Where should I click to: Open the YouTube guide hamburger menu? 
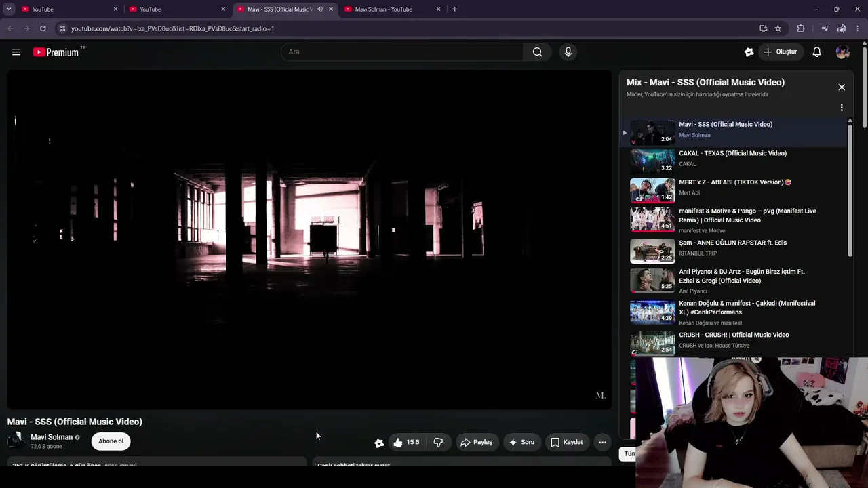16,52
